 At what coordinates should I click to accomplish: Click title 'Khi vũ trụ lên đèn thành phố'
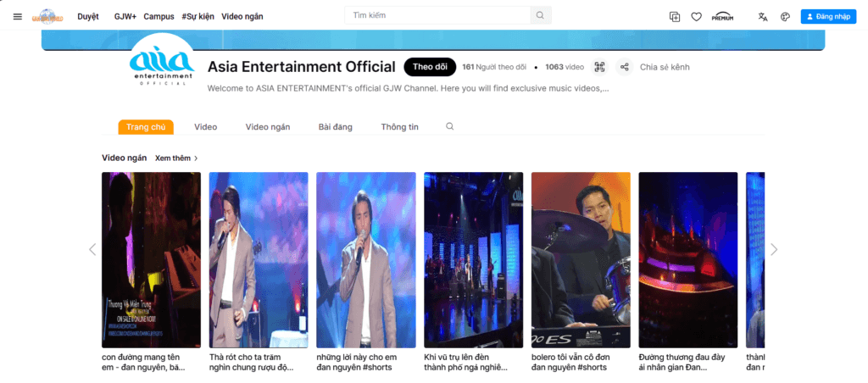[x=465, y=362]
